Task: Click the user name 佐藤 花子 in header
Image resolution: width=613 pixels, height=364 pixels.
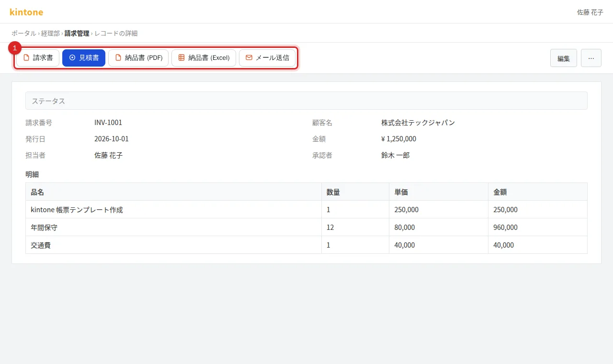Action: point(590,12)
